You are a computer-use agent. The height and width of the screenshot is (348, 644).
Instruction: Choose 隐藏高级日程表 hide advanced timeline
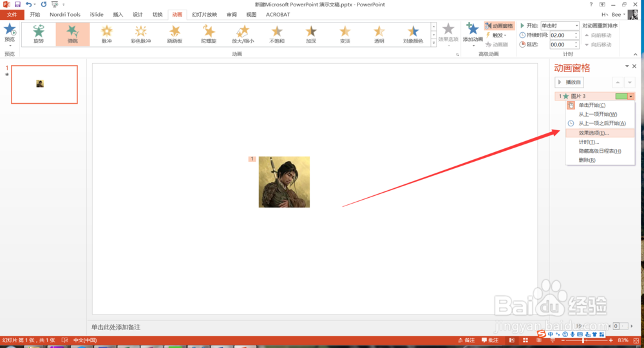pyautogui.click(x=600, y=151)
